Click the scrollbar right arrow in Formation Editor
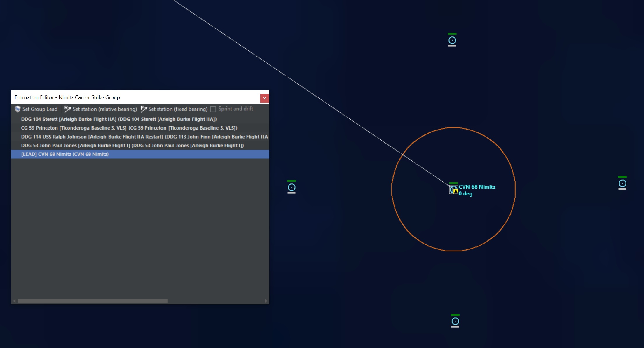 (x=266, y=301)
